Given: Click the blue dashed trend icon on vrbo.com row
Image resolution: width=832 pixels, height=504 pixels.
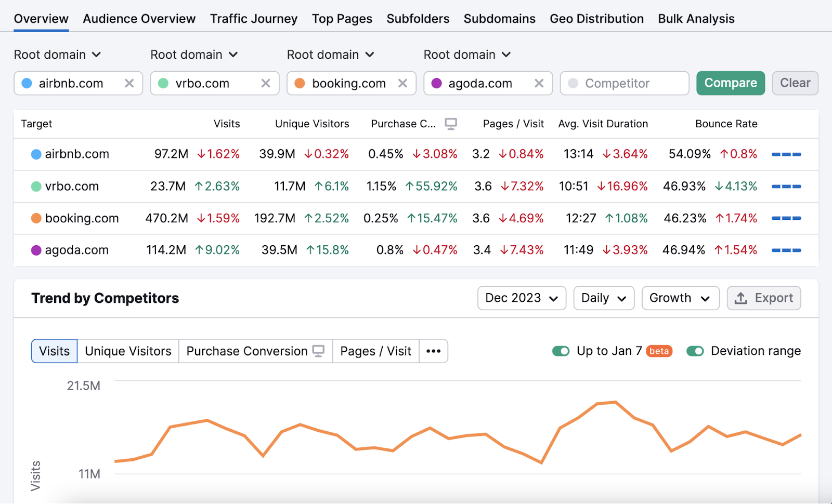Looking at the screenshot, I should [786, 186].
